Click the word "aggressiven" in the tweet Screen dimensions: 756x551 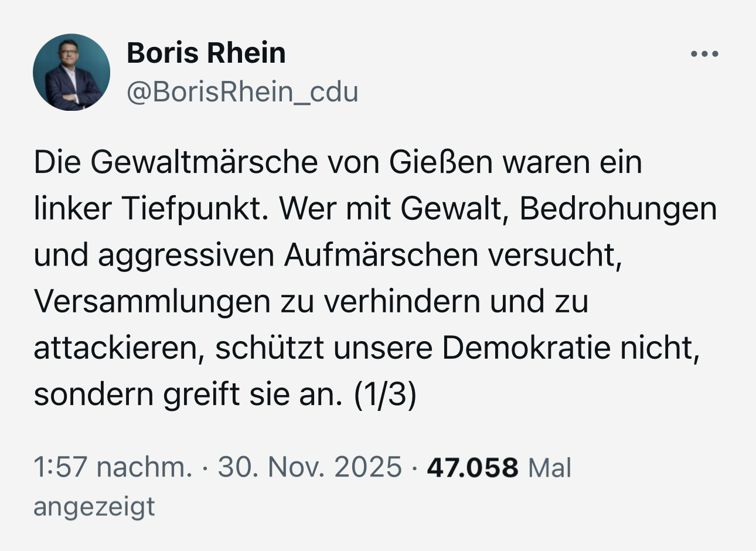(x=186, y=255)
